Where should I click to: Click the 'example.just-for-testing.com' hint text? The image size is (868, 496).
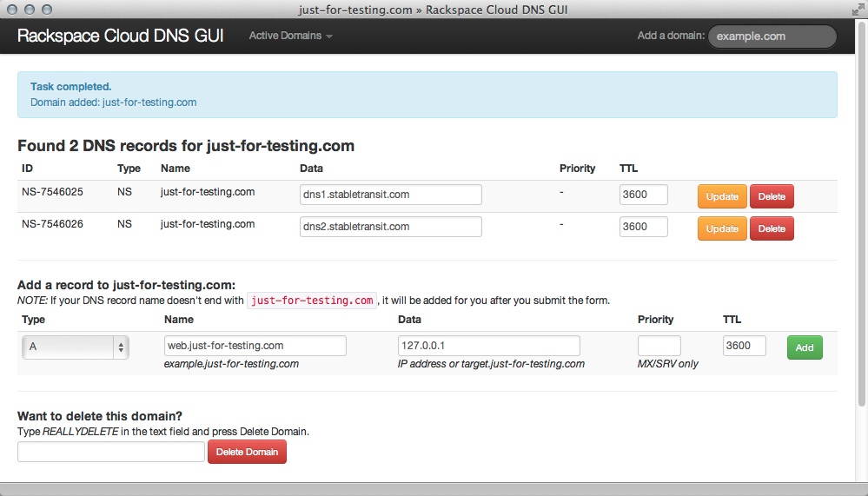231,364
